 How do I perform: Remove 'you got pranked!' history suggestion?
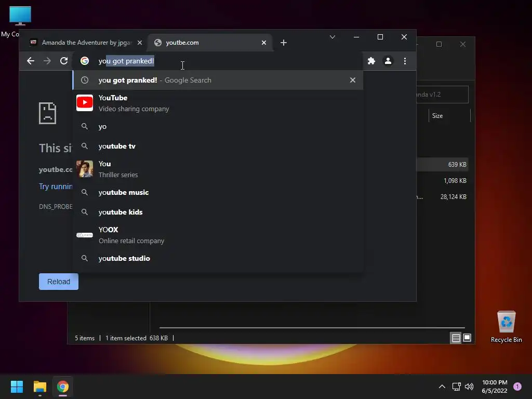coord(353,80)
